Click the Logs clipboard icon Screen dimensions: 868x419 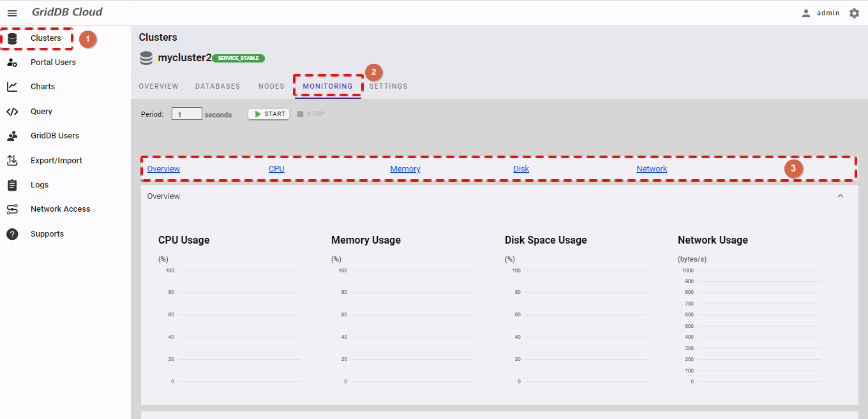tap(12, 185)
